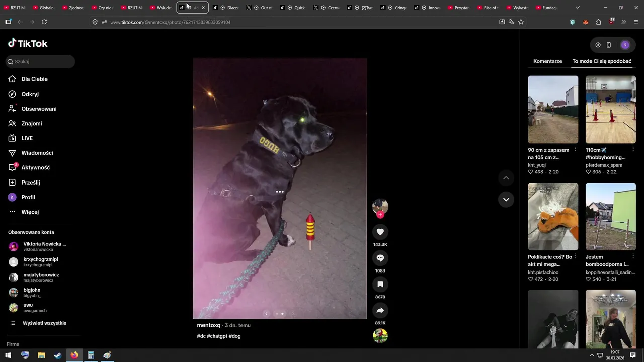Open options for the 'Jestem bomboodporna' video
The width and height of the screenshot is (644, 362).
pyautogui.click(x=633, y=256)
